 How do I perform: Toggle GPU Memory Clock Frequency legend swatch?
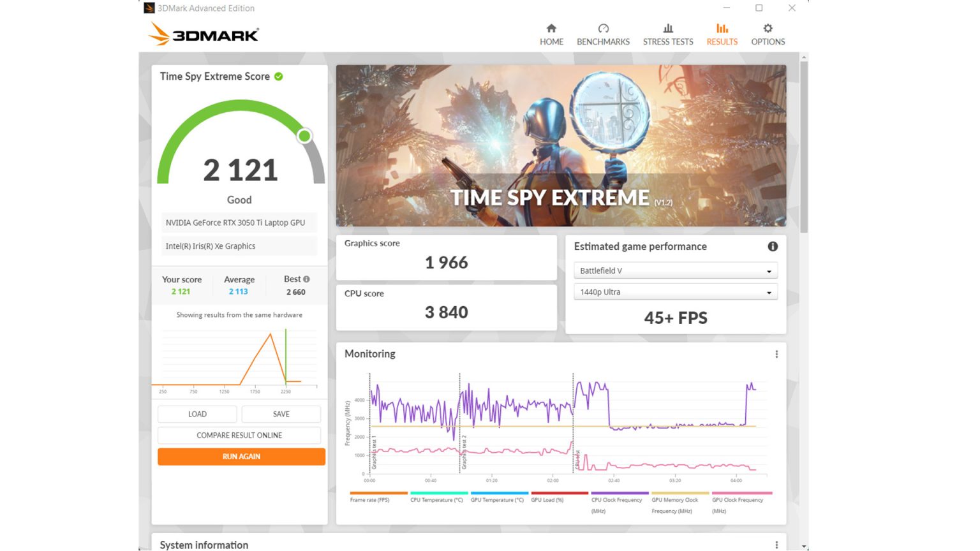[680, 493]
